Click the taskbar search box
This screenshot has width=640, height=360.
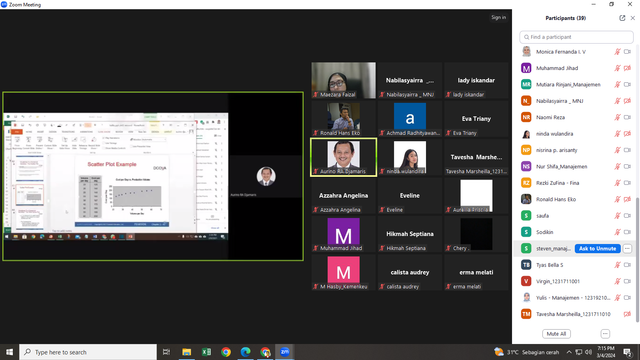tap(88, 352)
